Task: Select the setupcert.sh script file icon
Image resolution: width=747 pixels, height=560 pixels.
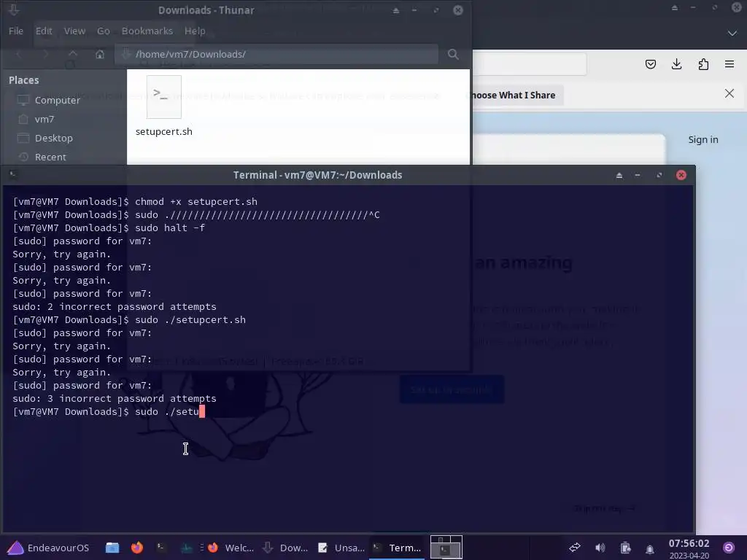Action: (x=164, y=97)
